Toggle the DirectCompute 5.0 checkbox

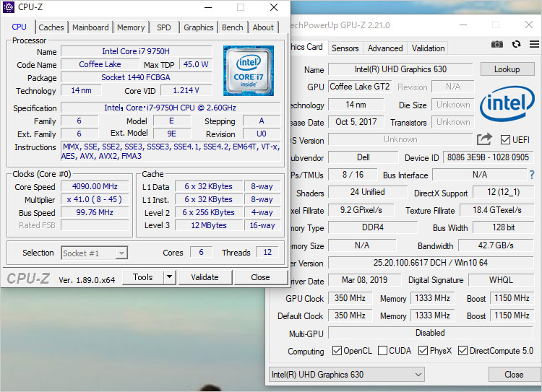[463, 351]
